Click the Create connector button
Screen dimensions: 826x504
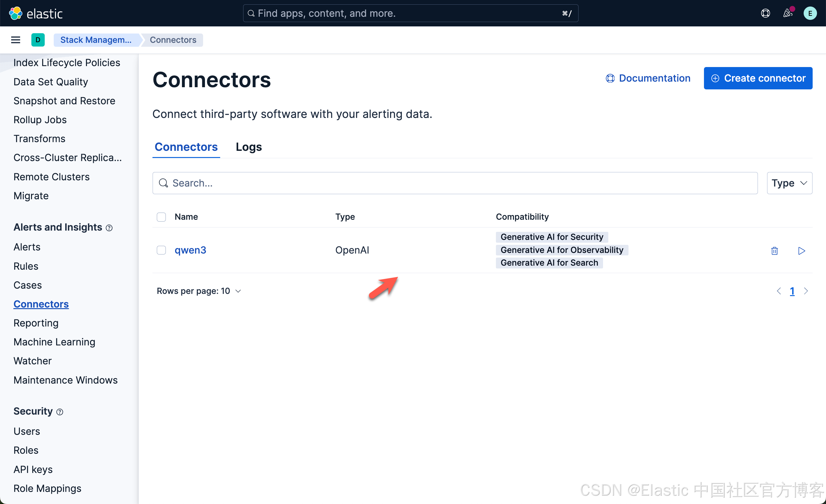[x=758, y=78]
